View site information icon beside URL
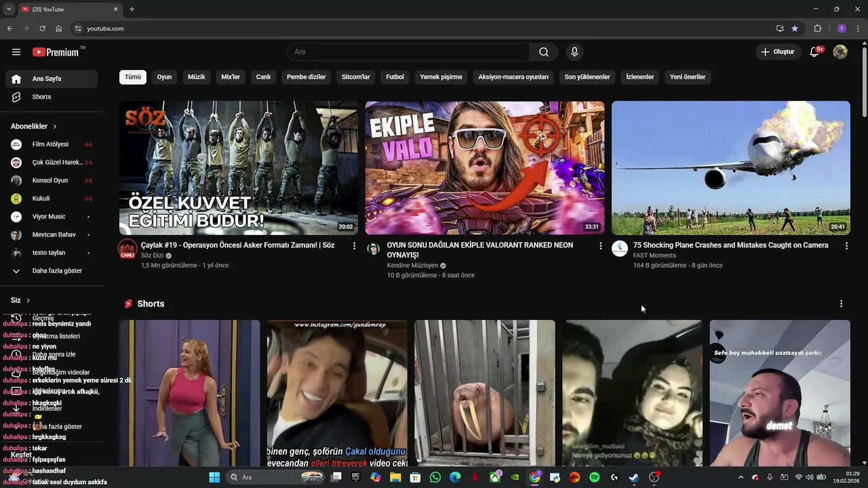This screenshot has width=868, height=488. tap(78, 28)
